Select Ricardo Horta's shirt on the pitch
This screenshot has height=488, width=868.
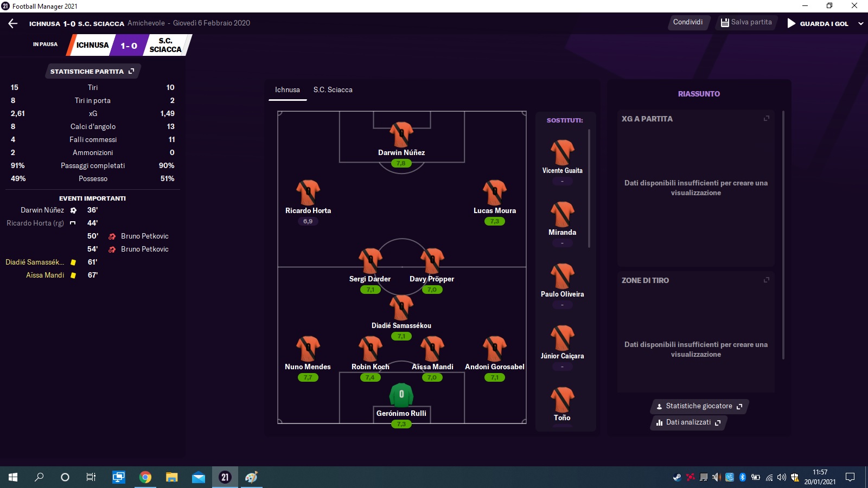click(x=308, y=192)
